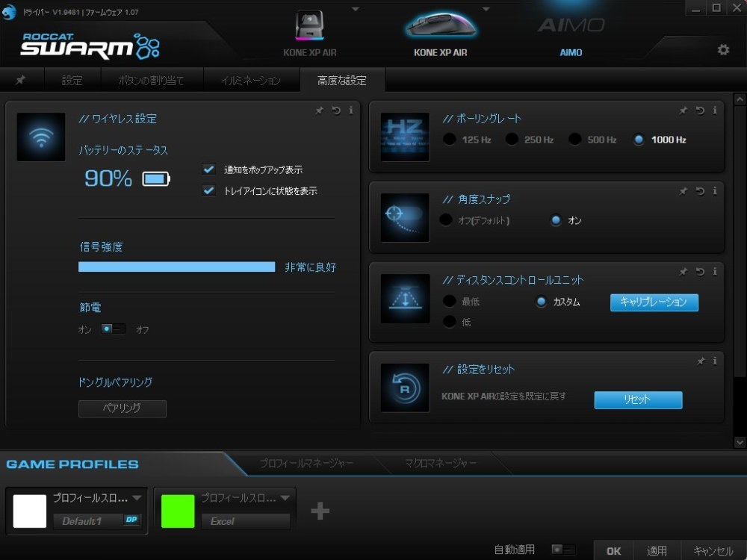Reset the wireless settings panel with the undo icon

(x=336, y=111)
